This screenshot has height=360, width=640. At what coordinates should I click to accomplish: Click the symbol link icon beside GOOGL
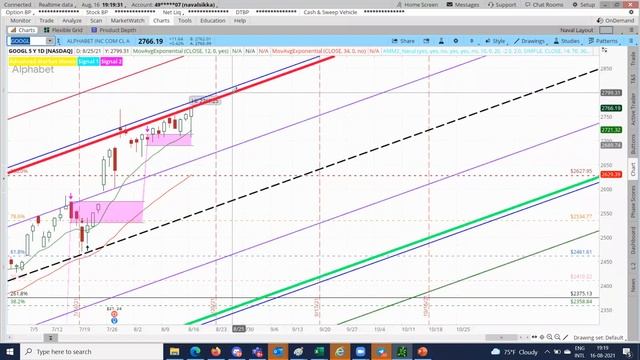(x=59, y=41)
